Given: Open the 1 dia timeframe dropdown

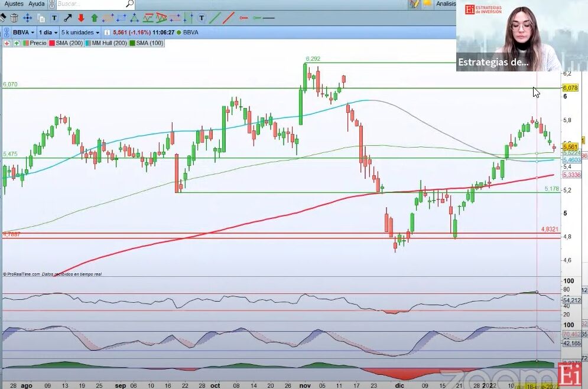Looking at the screenshot, I should click(48, 32).
